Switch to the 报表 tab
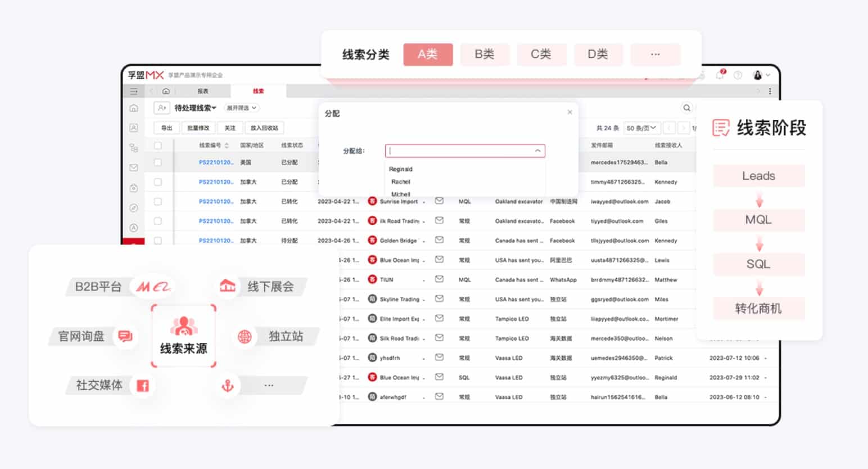This screenshot has height=469, width=868. [x=202, y=91]
